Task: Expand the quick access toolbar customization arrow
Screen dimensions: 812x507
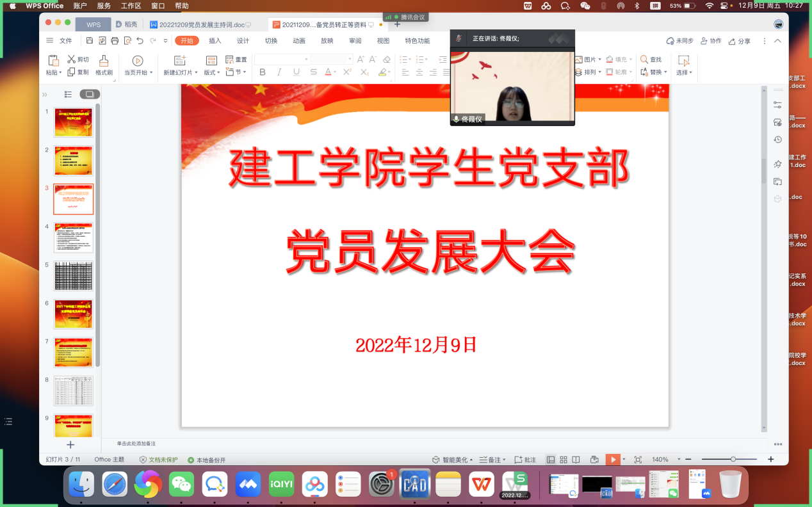Action: pos(165,41)
